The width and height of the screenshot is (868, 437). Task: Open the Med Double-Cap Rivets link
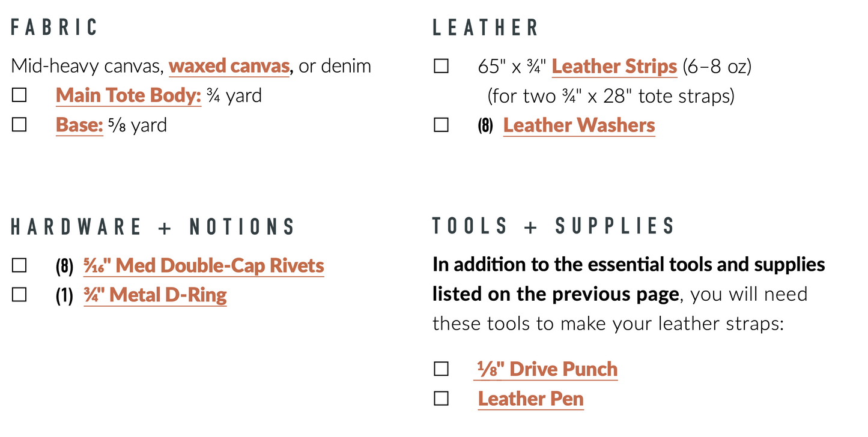pos(204,265)
